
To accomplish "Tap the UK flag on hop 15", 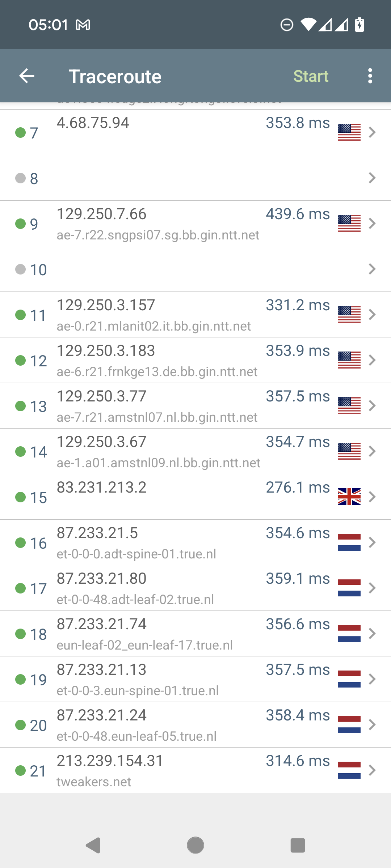I will [349, 497].
